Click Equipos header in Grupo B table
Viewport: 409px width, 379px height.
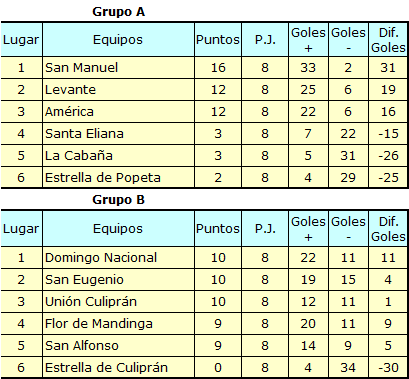pyautogui.click(x=118, y=229)
